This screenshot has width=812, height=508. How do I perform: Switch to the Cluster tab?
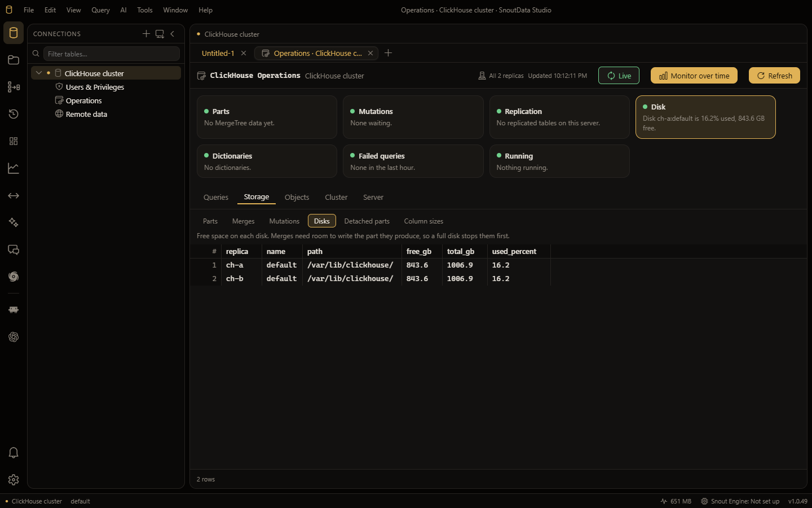pos(336,197)
